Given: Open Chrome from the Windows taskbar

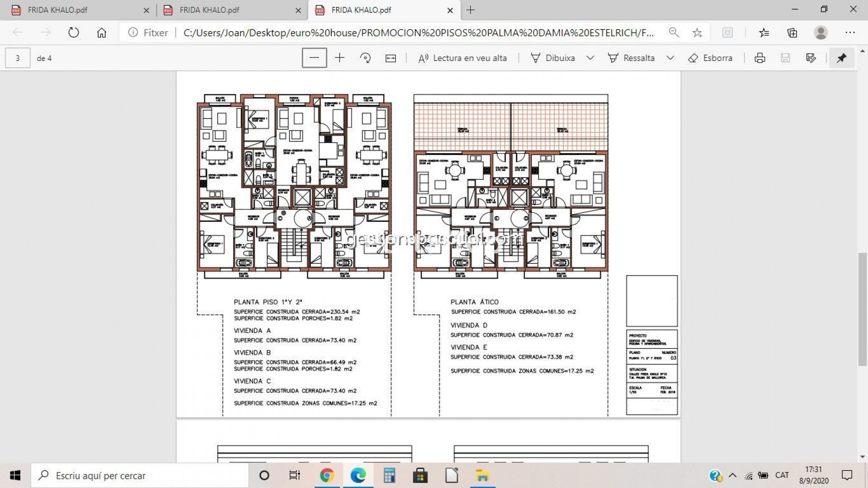Looking at the screenshot, I should (327, 475).
